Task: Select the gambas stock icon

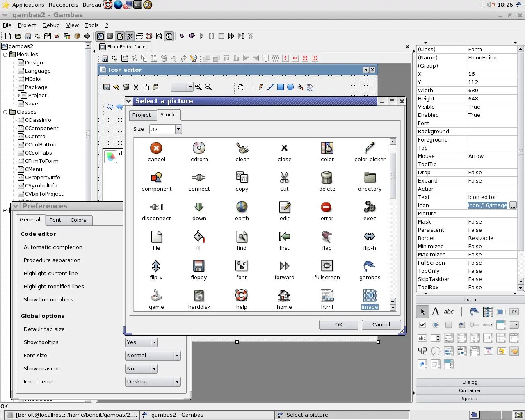Action: pos(370,267)
